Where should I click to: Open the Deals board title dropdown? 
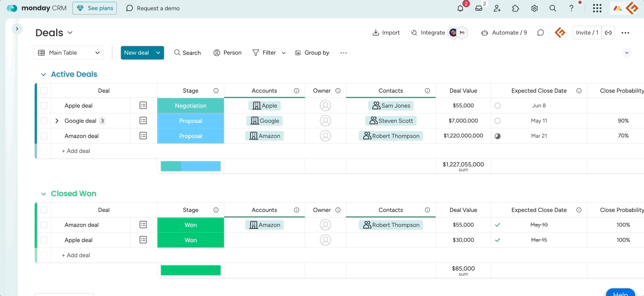click(x=70, y=33)
